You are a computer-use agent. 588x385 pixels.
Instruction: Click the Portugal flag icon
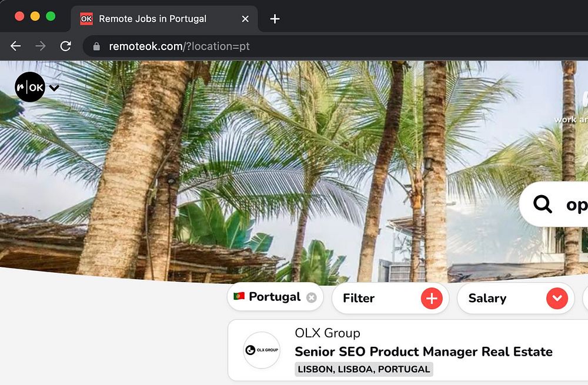(239, 296)
